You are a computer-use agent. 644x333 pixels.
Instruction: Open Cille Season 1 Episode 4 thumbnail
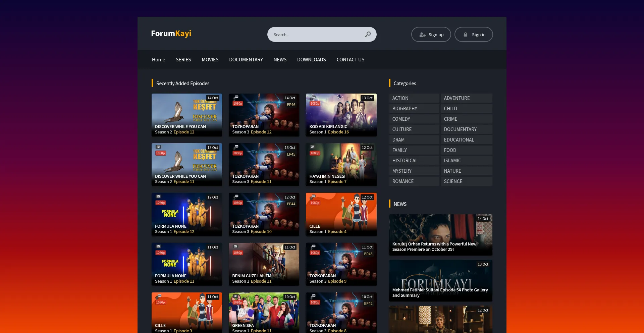pyautogui.click(x=341, y=214)
